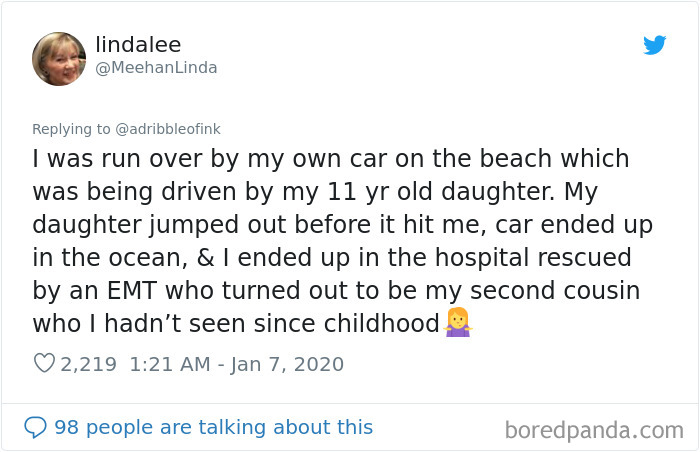Viewport: 700px width, 452px height.
Task: Click the 2,219 likes count
Action: pyautogui.click(x=88, y=364)
